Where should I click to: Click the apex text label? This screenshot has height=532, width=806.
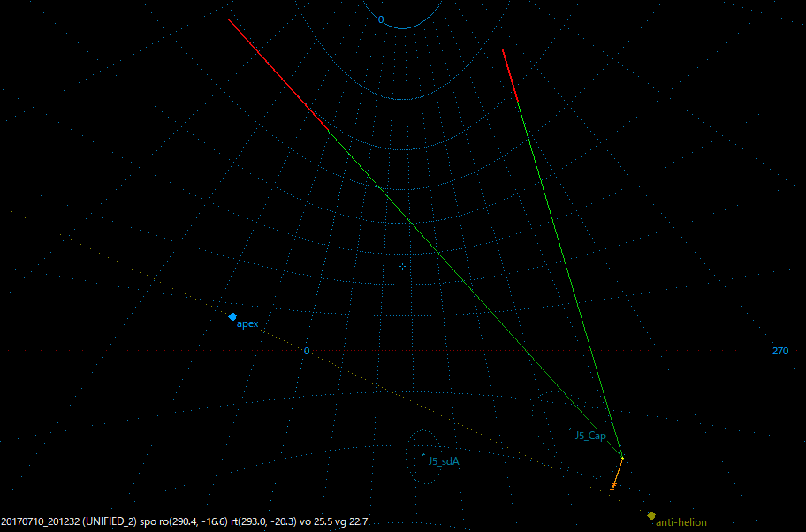coord(247,323)
